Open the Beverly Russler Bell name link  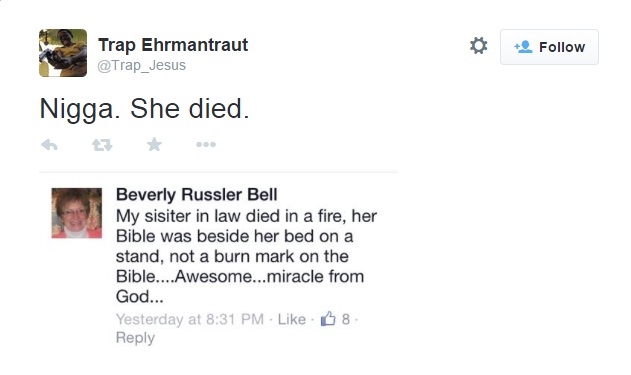tap(196, 195)
